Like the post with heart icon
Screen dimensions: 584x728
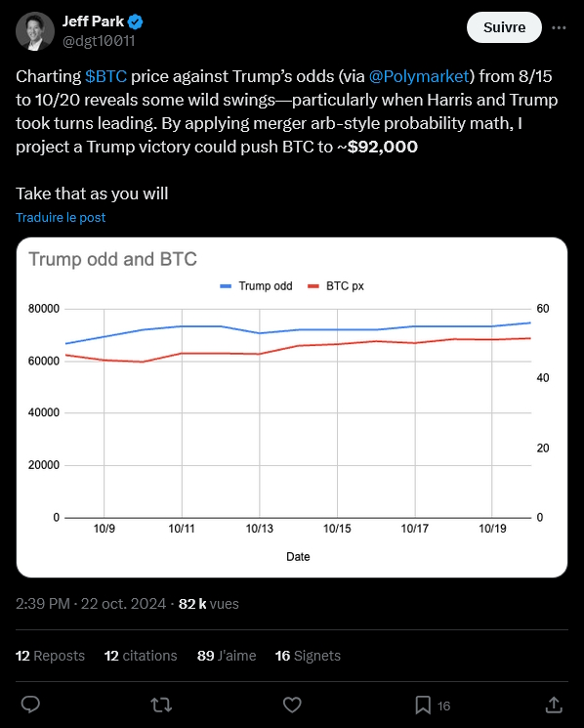292,705
